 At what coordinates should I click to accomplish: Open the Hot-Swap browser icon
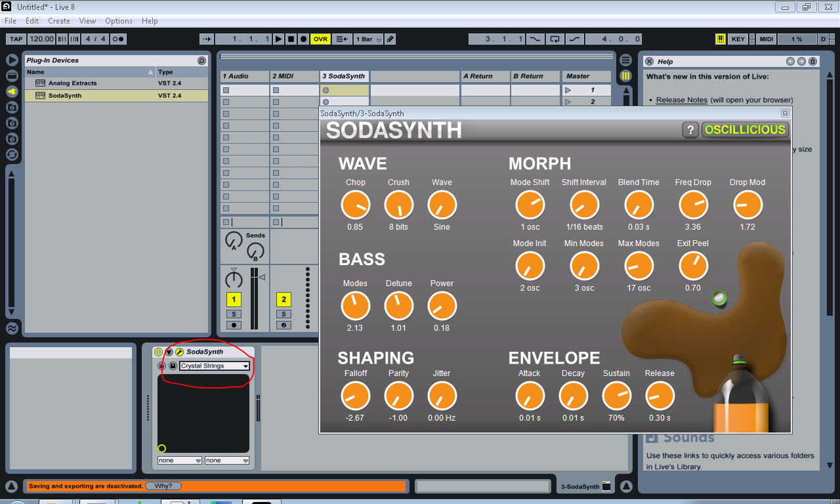(x=12, y=154)
